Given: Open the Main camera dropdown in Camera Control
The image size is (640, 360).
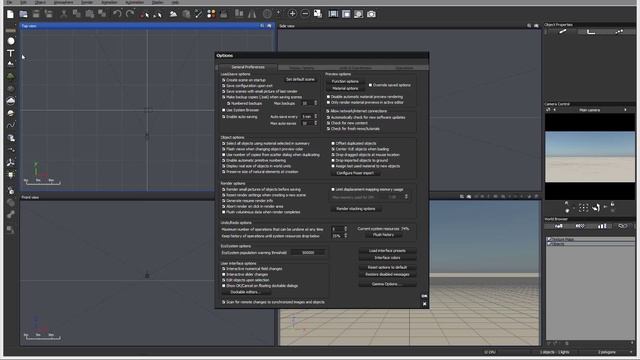Looking at the screenshot, I should [589, 110].
